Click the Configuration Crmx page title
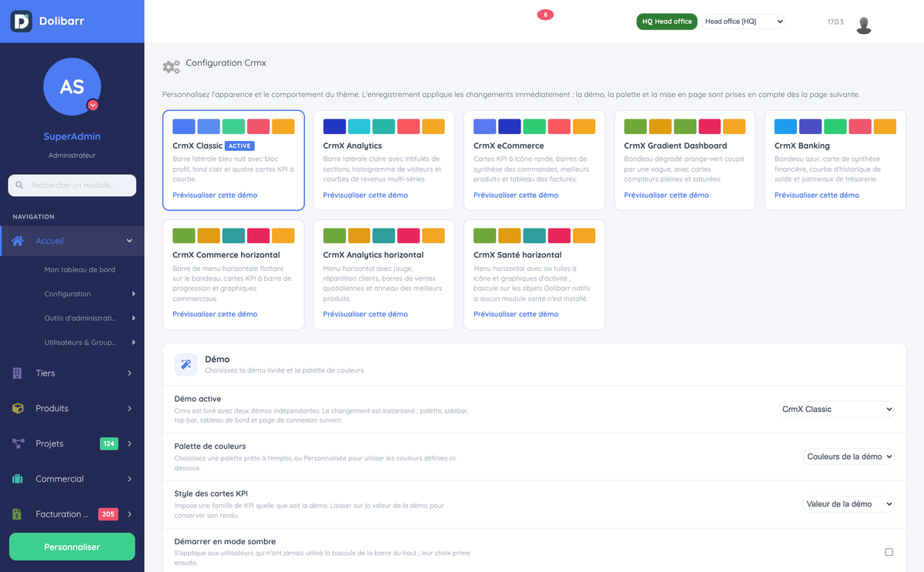 (x=226, y=63)
